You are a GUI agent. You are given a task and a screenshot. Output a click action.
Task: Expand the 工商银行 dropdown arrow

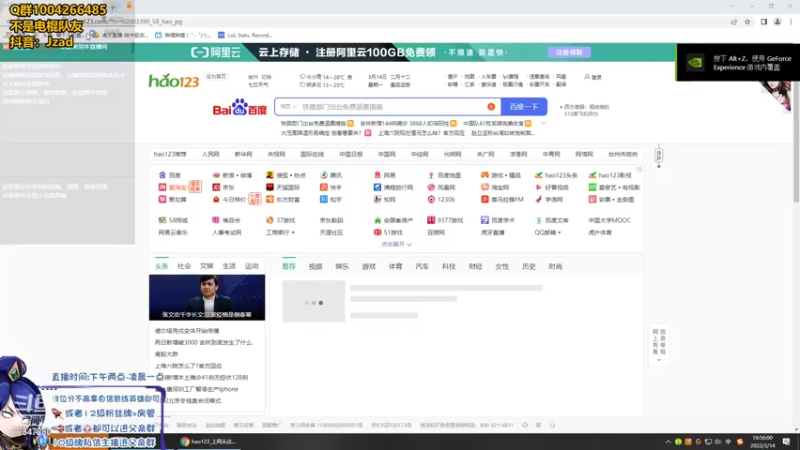[293, 233]
